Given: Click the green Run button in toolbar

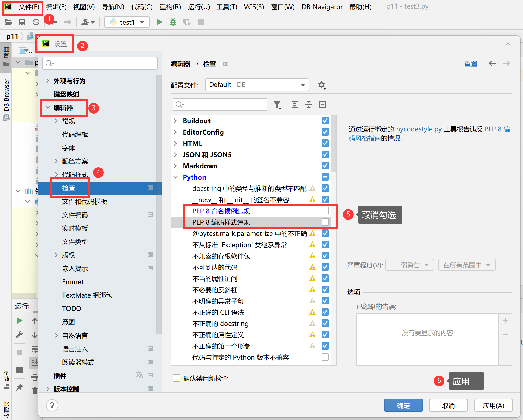Looking at the screenshot, I should pos(159,22).
